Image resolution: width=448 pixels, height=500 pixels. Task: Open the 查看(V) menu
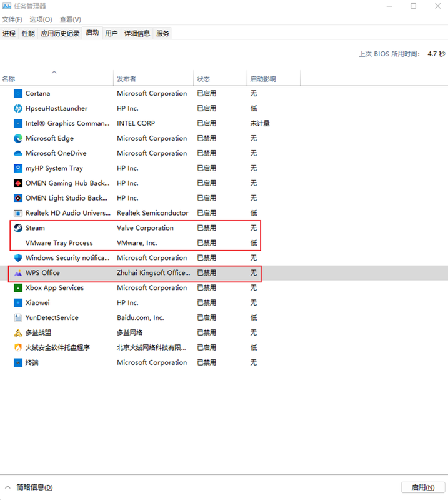click(70, 19)
